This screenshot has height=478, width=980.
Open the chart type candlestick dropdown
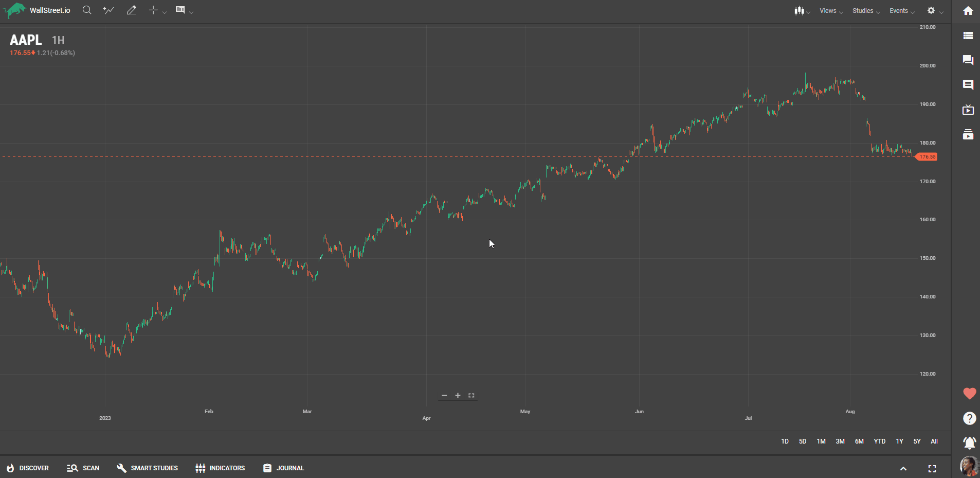tap(801, 11)
